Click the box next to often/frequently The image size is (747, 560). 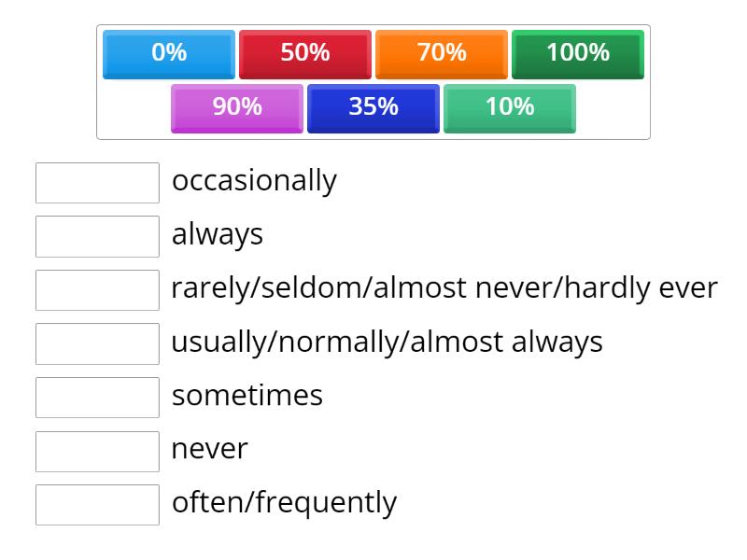point(97,504)
